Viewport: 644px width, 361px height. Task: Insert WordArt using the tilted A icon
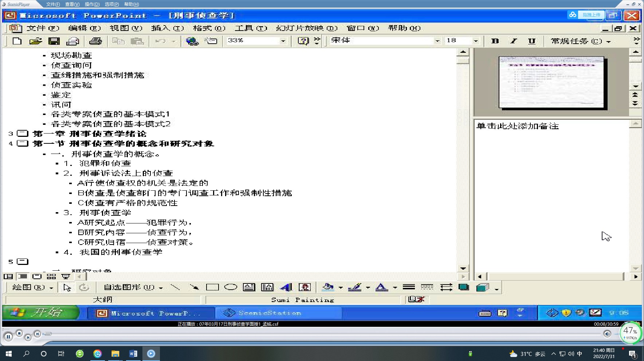pos(286,287)
